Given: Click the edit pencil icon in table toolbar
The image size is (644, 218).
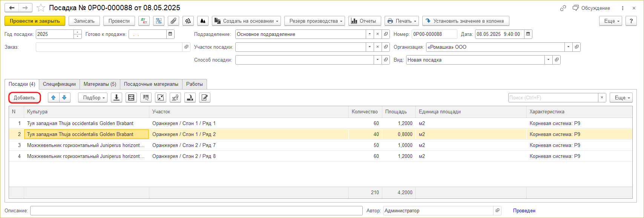Looking at the screenshot, I should (x=205, y=98).
